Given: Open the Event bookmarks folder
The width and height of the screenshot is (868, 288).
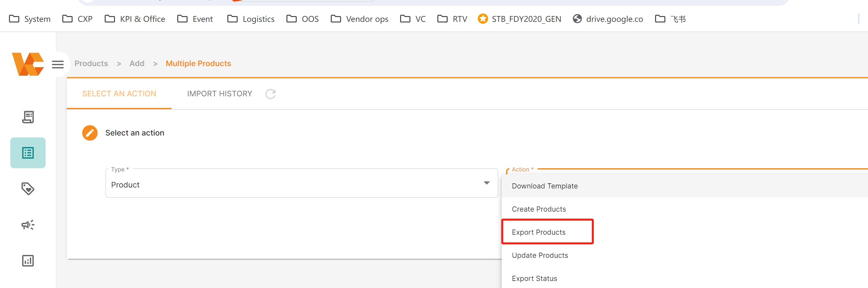Looking at the screenshot, I should (x=195, y=19).
